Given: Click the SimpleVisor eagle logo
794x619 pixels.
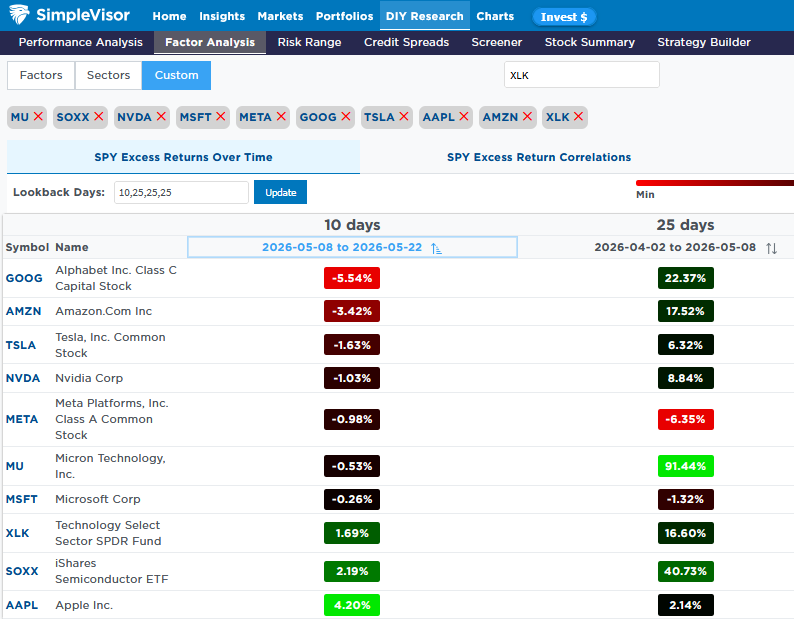Looking at the screenshot, I should click(19, 15).
